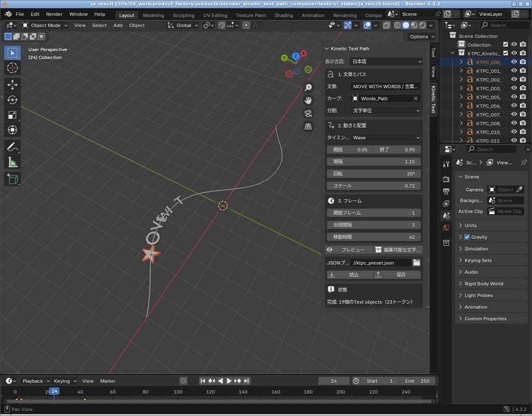Jump to the end frame

point(247,381)
